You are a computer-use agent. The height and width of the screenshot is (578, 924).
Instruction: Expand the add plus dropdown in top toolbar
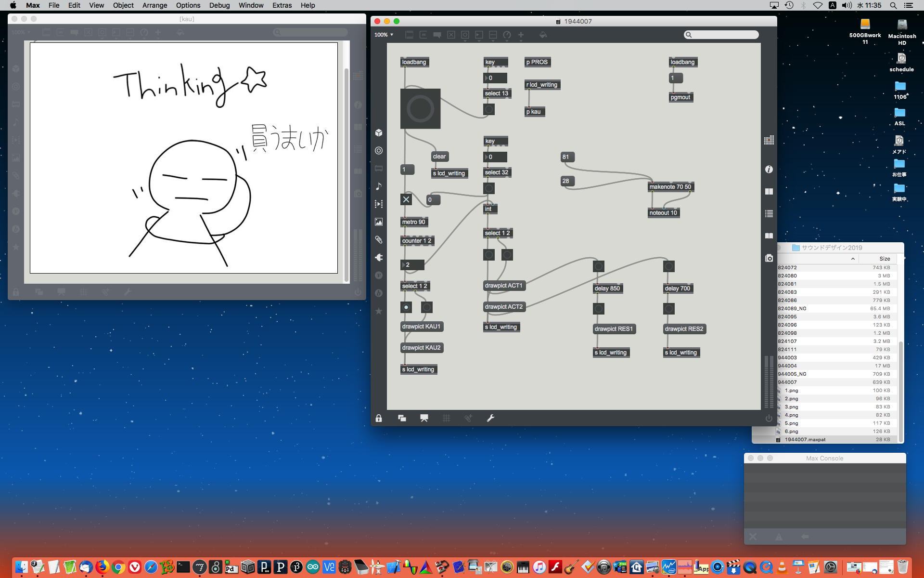pyautogui.click(x=521, y=35)
